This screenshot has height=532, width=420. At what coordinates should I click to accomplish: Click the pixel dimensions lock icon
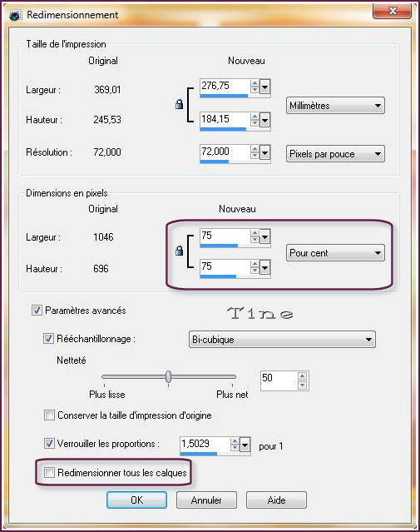(180, 251)
